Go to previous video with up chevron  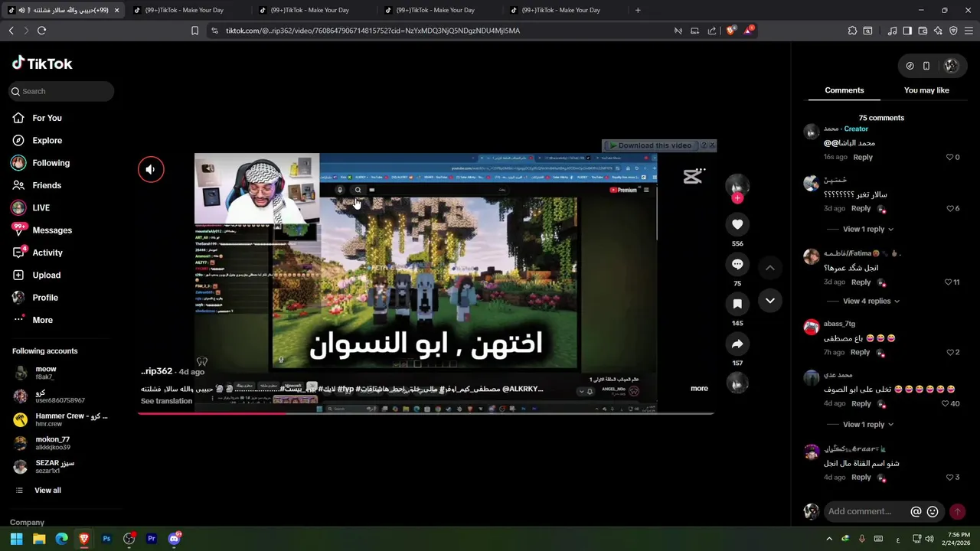tap(770, 268)
